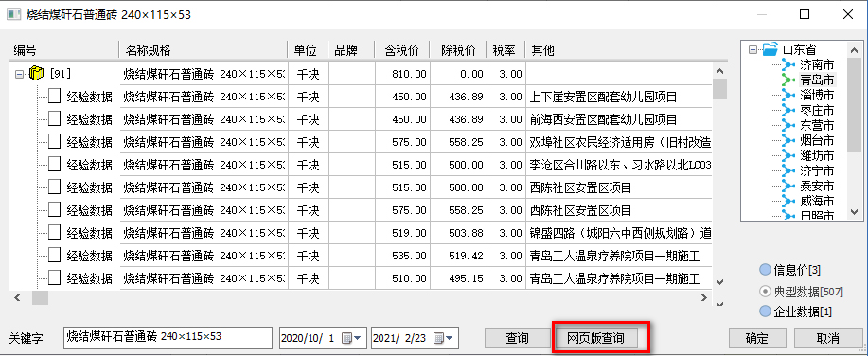Screen dimensions: 868x356
Task: Click the table's scroll right arrow
Action: [x=703, y=298]
